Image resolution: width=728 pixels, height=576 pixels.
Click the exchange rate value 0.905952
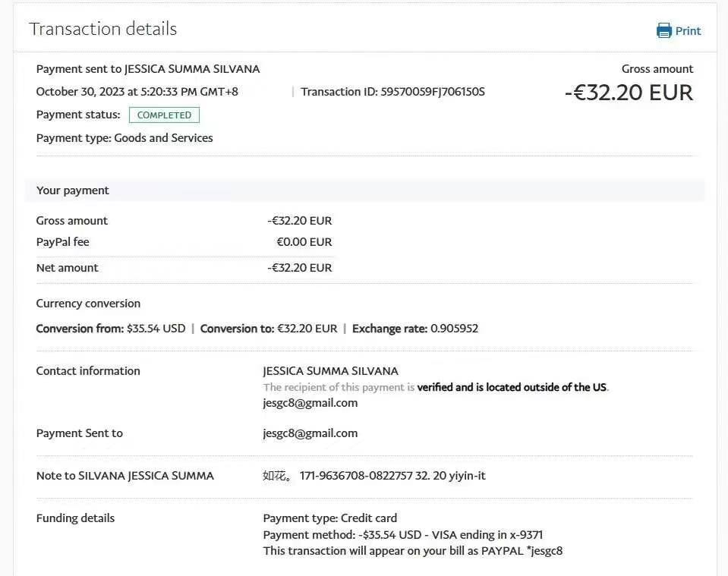[x=454, y=329]
